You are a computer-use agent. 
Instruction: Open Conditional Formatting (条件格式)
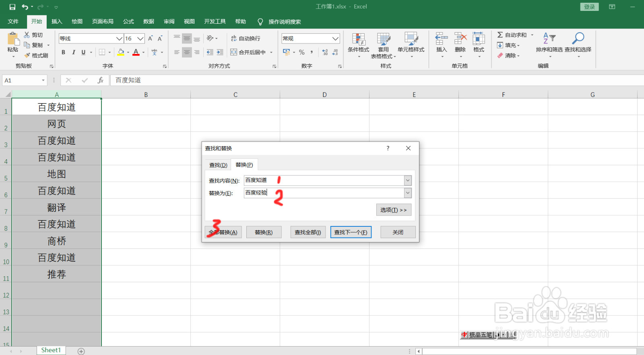359,45
